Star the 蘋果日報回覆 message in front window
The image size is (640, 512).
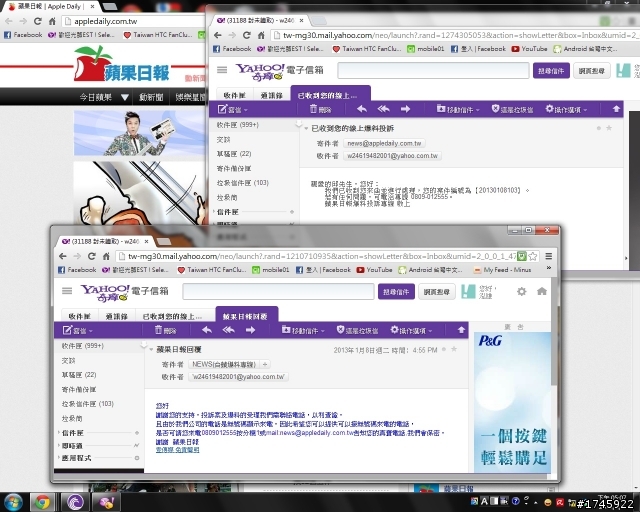[x=454, y=349]
